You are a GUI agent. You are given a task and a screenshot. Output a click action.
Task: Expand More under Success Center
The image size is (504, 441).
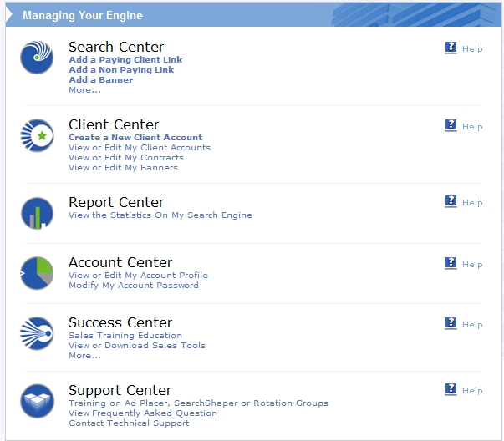[84, 356]
